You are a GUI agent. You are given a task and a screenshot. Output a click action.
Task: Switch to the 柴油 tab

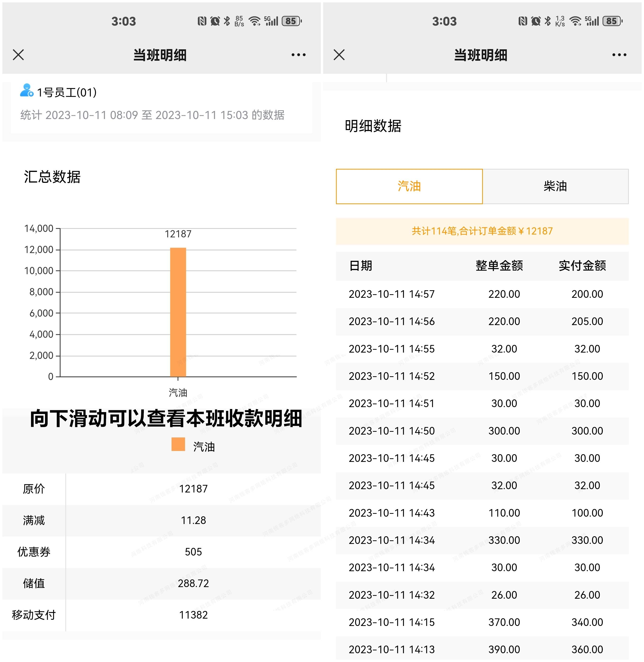[555, 186]
